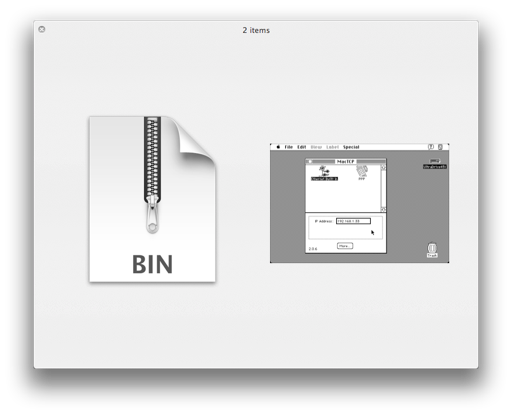Screen dimensions: 512x415
Task: Click the MacTCP window close box
Action: [310, 161]
